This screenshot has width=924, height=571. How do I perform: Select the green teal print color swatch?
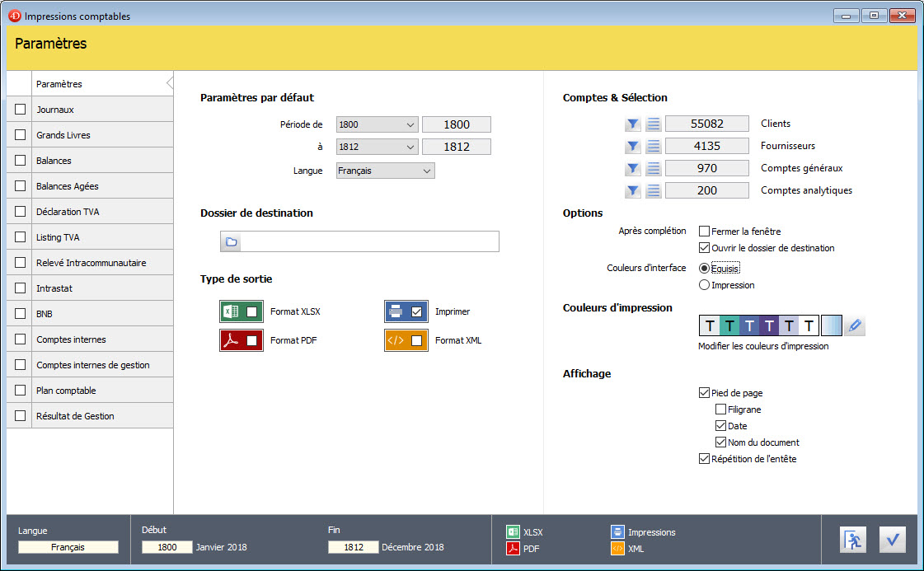tap(729, 326)
